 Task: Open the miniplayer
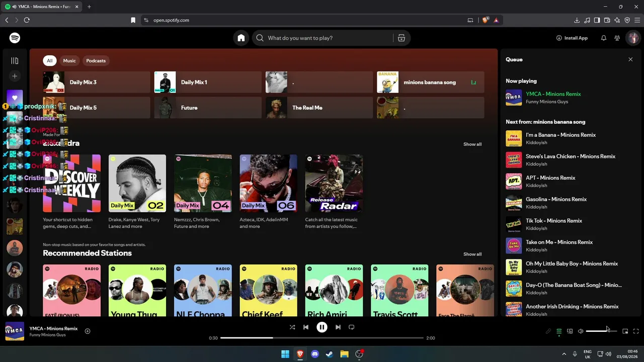625,331
